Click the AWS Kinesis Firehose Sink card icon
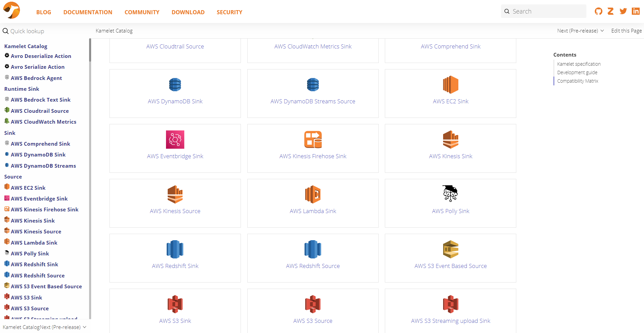Viewport: 644px width, 333px height. point(313,140)
